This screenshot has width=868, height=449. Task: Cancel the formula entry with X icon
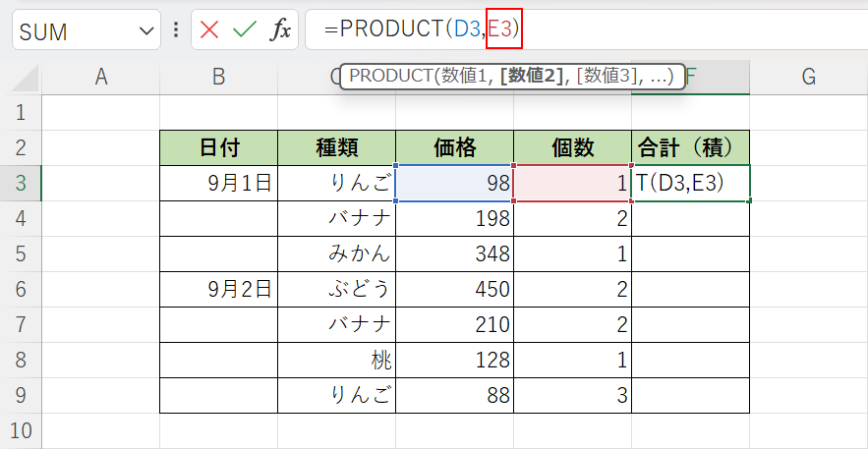click(x=209, y=30)
